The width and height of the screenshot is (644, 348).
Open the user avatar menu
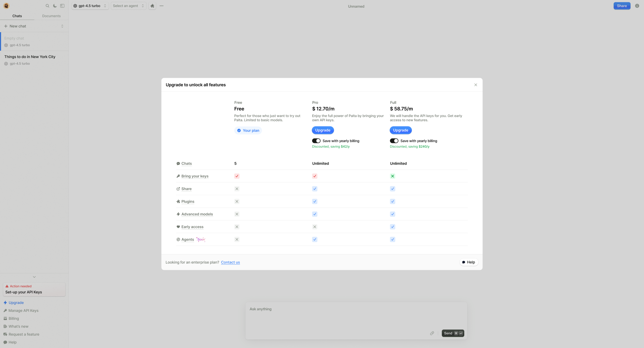pos(6,6)
